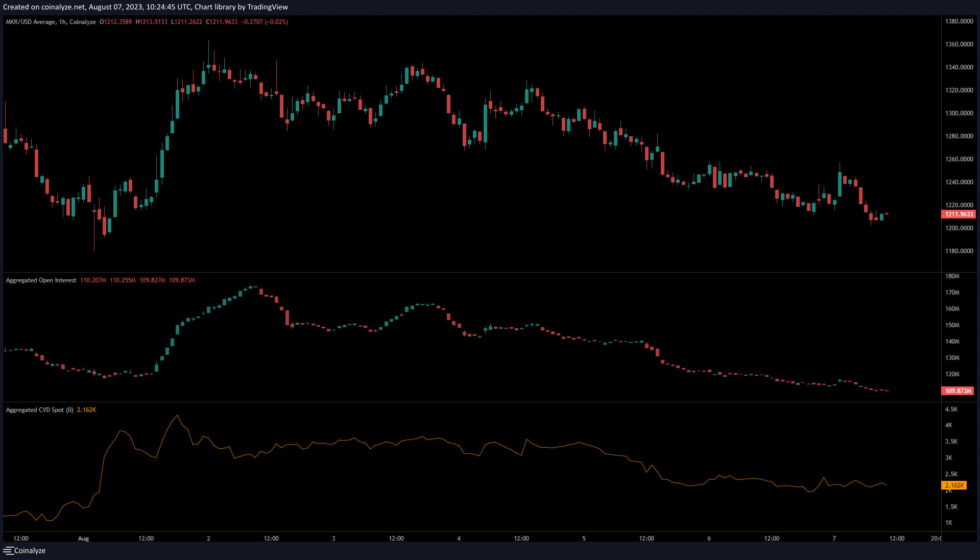The height and width of the screenshot is (560, 980).
Task: Click the 1360.0000 price axis label
Action: pos(959,44)
